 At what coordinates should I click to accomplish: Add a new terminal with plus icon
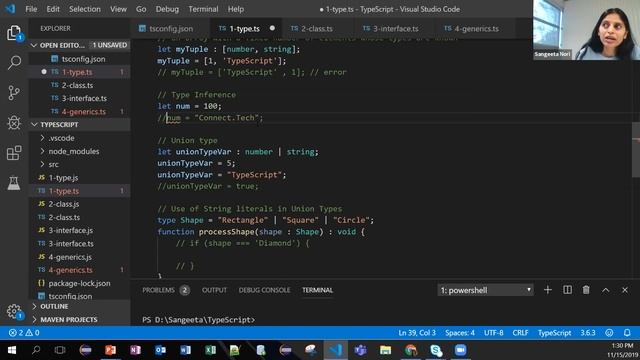point(548,290)
